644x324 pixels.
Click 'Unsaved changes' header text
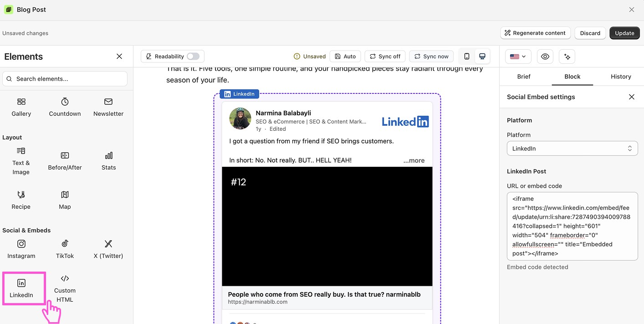(x=25, y=33)
